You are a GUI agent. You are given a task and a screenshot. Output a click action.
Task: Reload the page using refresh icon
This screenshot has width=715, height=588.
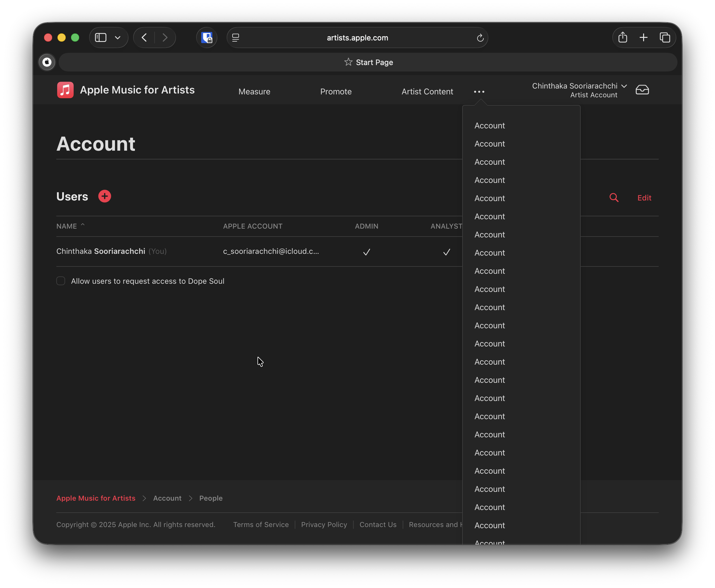[x=480, y=38]
